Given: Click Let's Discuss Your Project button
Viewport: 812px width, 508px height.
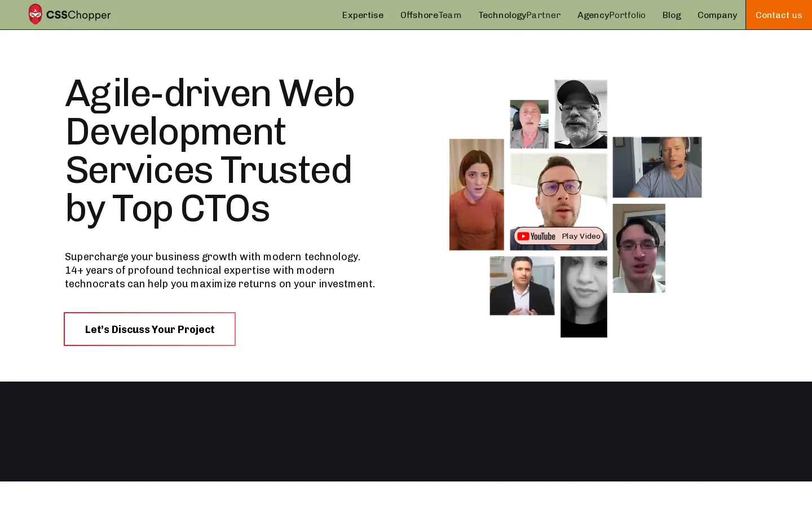Looking at the screenshot, I should pyautogui.click(x=149, y=329).
